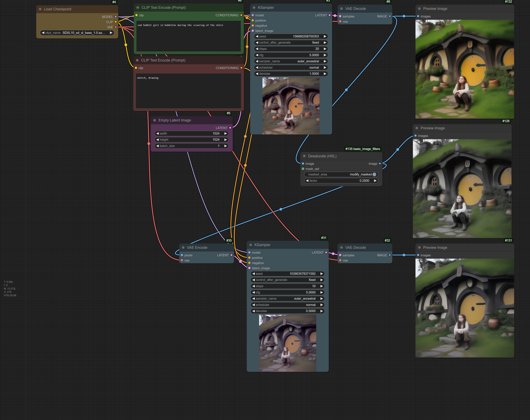The image size is (530, 420).
Task: Click the "#135 basix_image_filters" badge
Action: pos(363,149)
